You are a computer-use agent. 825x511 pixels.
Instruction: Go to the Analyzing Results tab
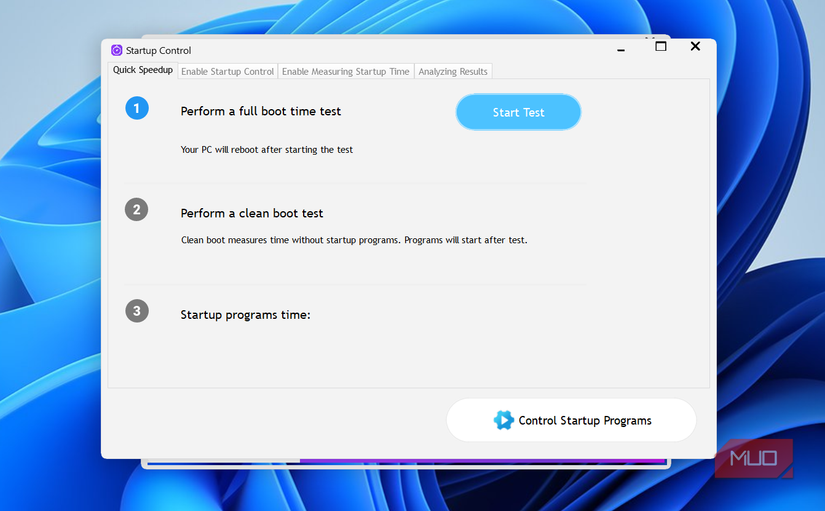[x=453, y=72]
